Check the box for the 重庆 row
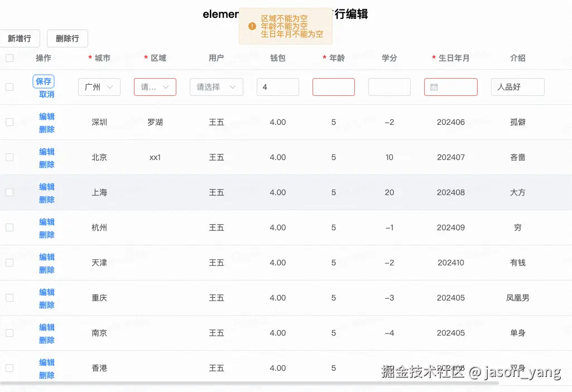Viewport: 572px width, 392px height. coord(9,298)
